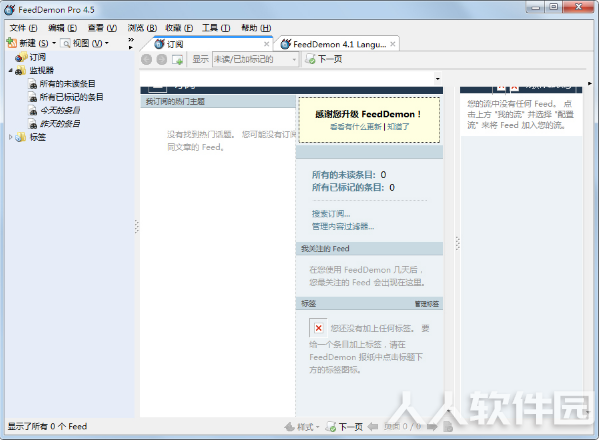Click the FeedDemon title bar app icon
Viewport: 600px width, 443px height.
(10, 10)
